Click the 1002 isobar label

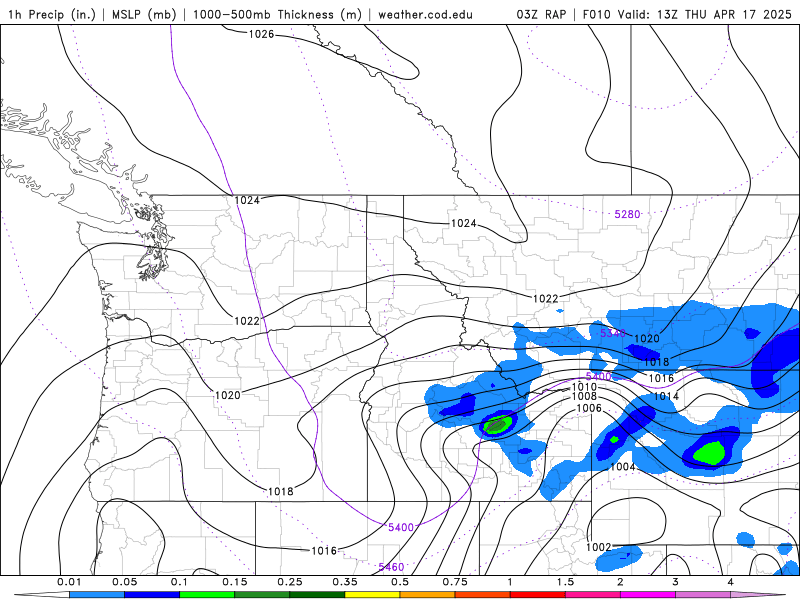pyautogui.click(x=598, y=547)
